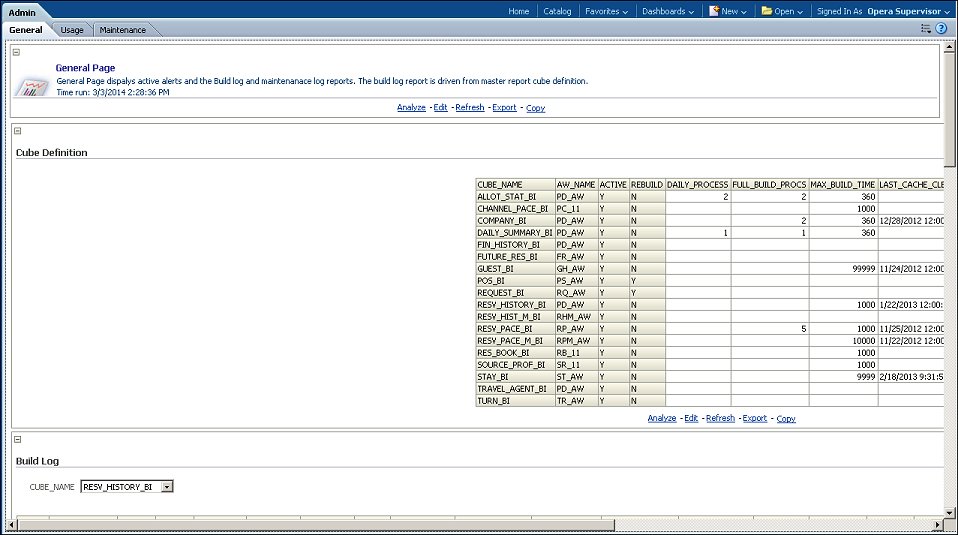Click Analyze link under General Page
958x535 pixels.
pyautogui.click(x=411, y=108)
